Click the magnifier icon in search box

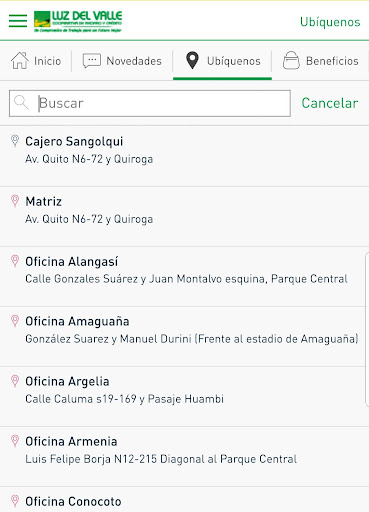coord(22,102)
